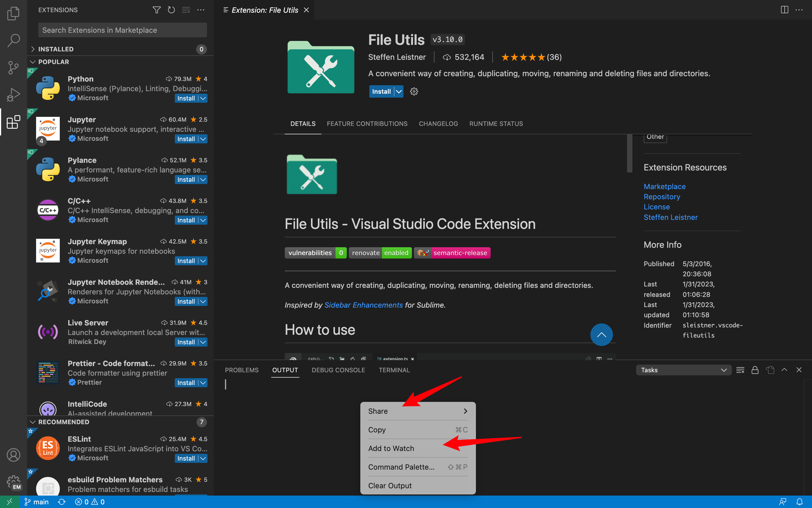Open File Utils Install dropdown arrow

click(399, 91)
